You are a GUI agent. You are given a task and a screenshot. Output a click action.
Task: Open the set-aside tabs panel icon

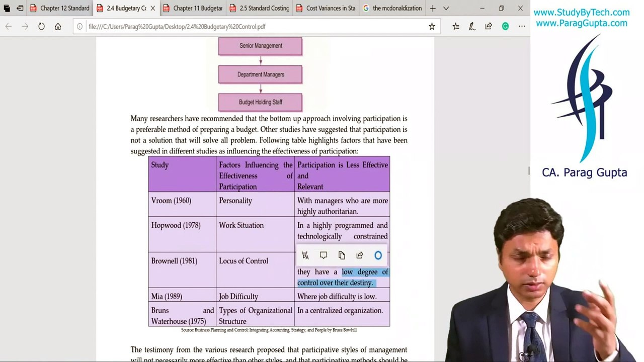(7, 8)
